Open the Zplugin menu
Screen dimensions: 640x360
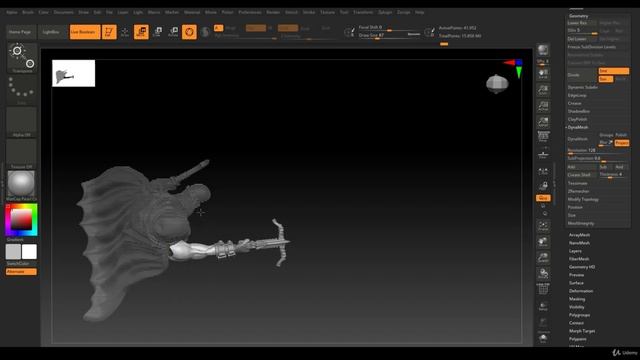(x=385, y=12)
